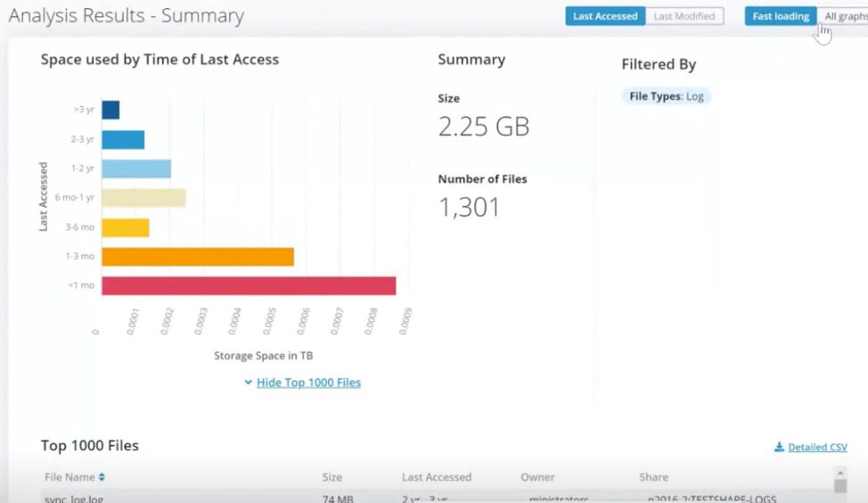The width and height of the screenshot is (868, 503).
Task: Click the Top 1000 Files heading
Action: pos(90,445)
